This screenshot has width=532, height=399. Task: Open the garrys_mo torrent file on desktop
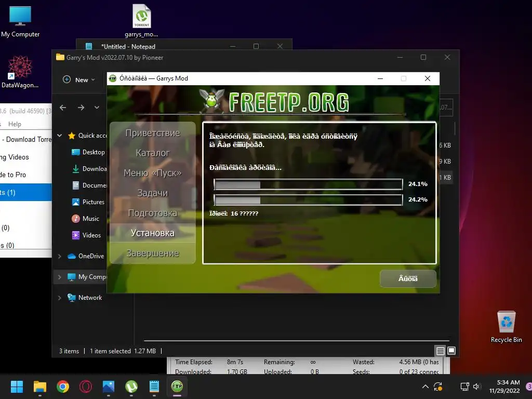141,21
